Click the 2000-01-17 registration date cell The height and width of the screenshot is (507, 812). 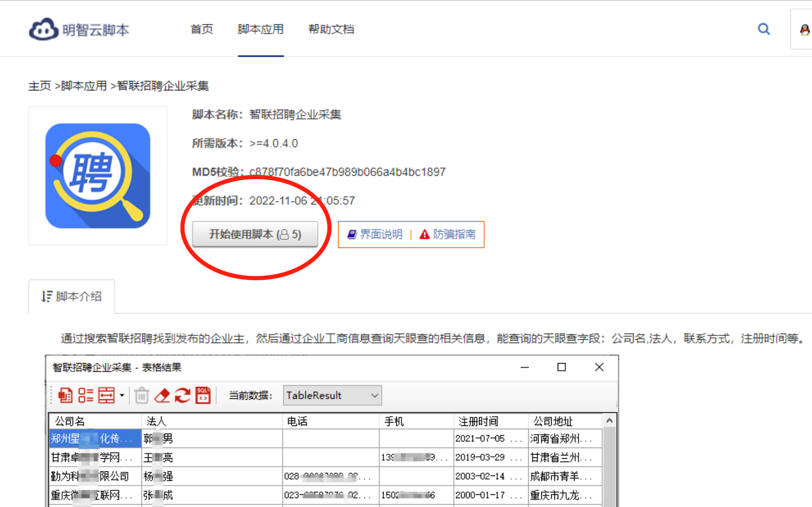pyautogui.click(x=491, y=495)
